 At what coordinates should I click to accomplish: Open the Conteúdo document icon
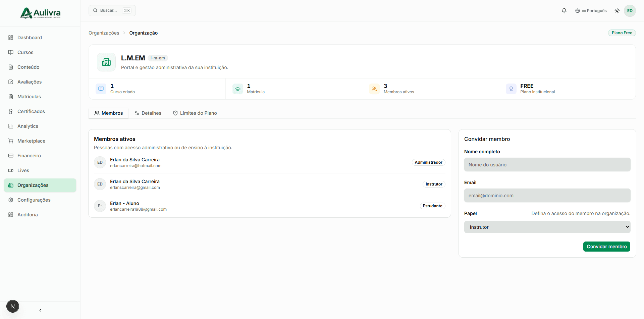point(11,67)
